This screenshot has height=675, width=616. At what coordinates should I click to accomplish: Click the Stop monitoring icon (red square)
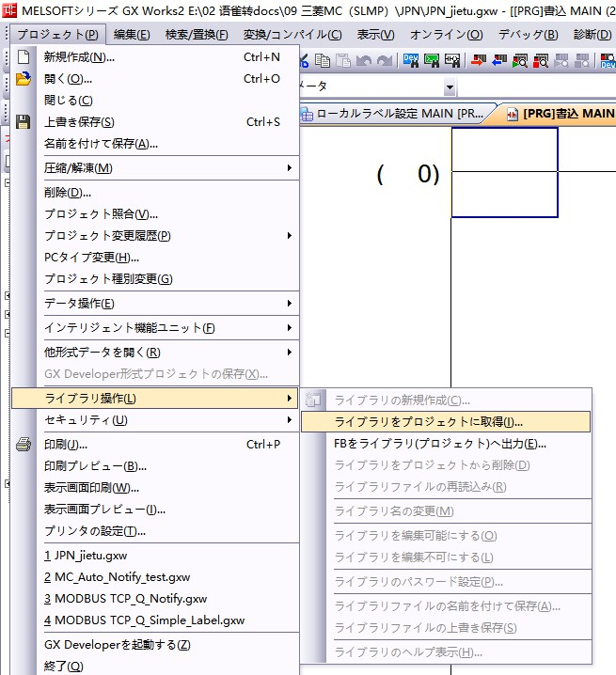(541, 60)
